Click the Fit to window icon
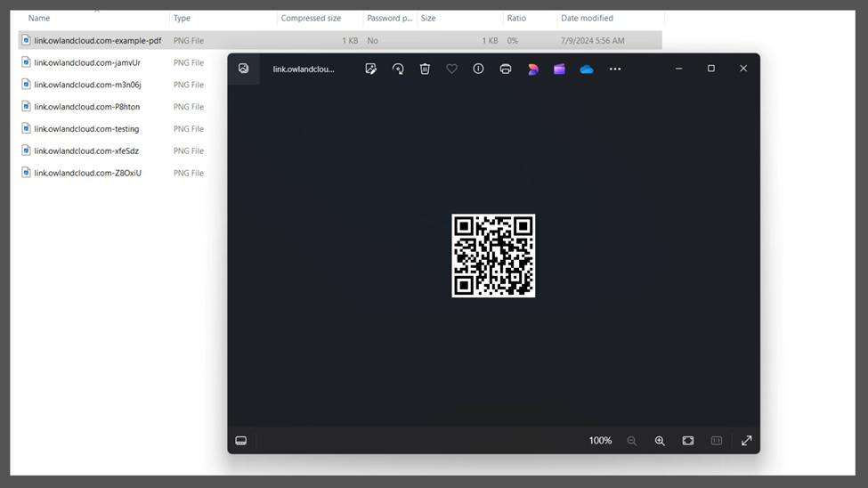 [688, 441]
